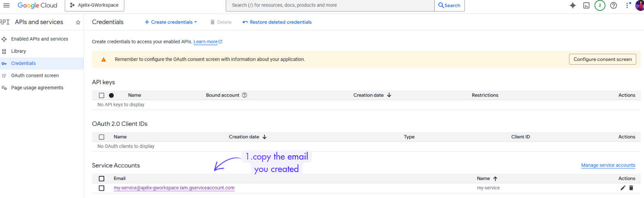Expand the Create credentials dropdown
The image size is (644, 198).
pos(171,22)
